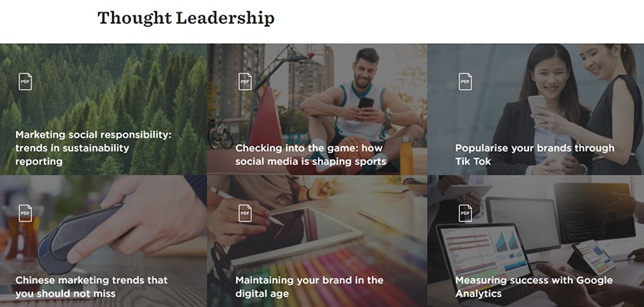The width and height of the screenshot is (644, 307).
Task: Click the 'Thought Leadership' heading
Action: pos(186,18)
